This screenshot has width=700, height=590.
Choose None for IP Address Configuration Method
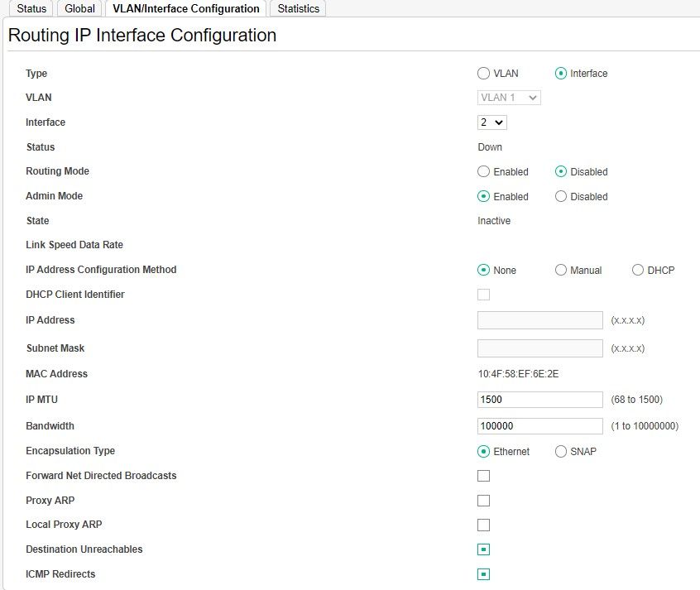click(483, 270)
